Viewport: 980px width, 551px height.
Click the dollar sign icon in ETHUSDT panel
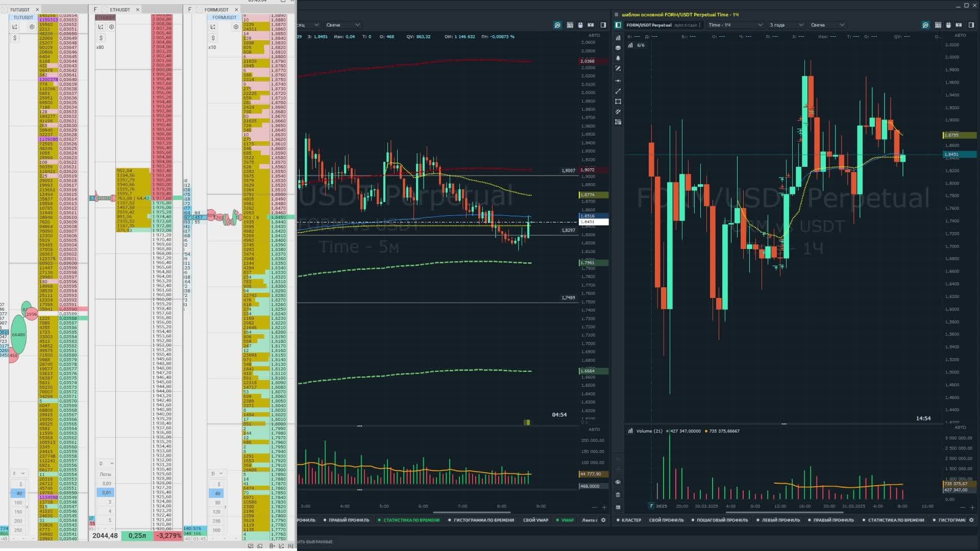coord(101,38)
